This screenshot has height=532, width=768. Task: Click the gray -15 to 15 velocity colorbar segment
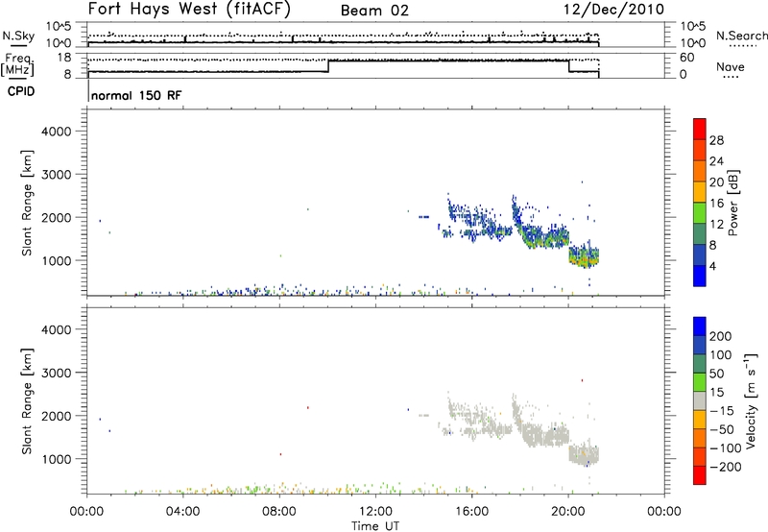[700, 400]
